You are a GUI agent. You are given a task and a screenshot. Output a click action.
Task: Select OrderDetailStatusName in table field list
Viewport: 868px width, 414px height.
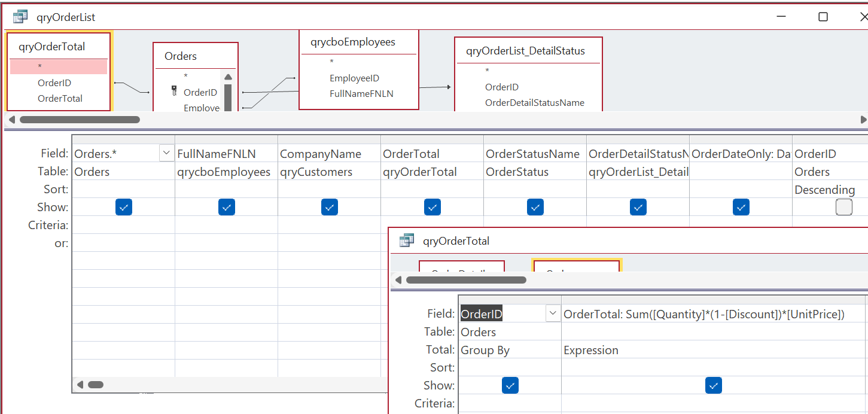(x=535, y=103)
